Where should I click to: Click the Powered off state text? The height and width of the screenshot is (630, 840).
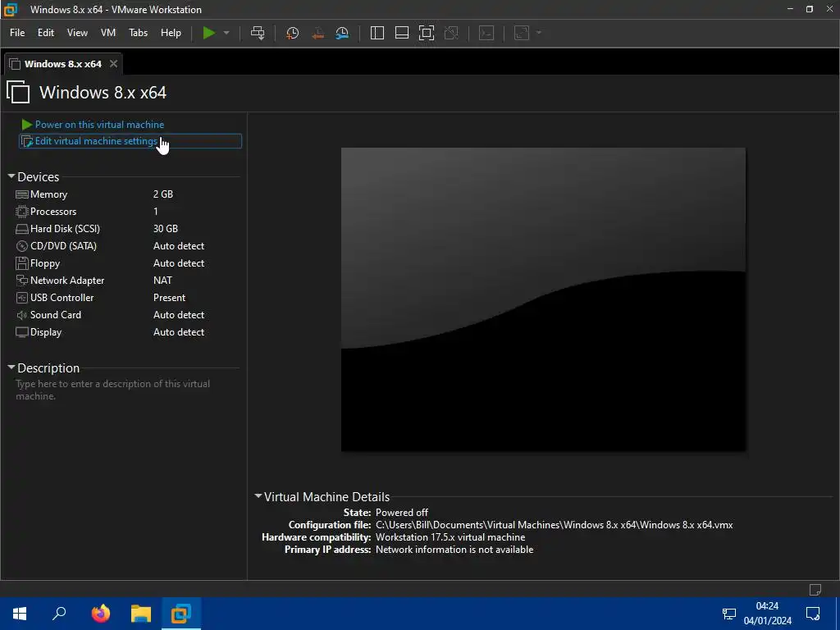pos(402,513)
